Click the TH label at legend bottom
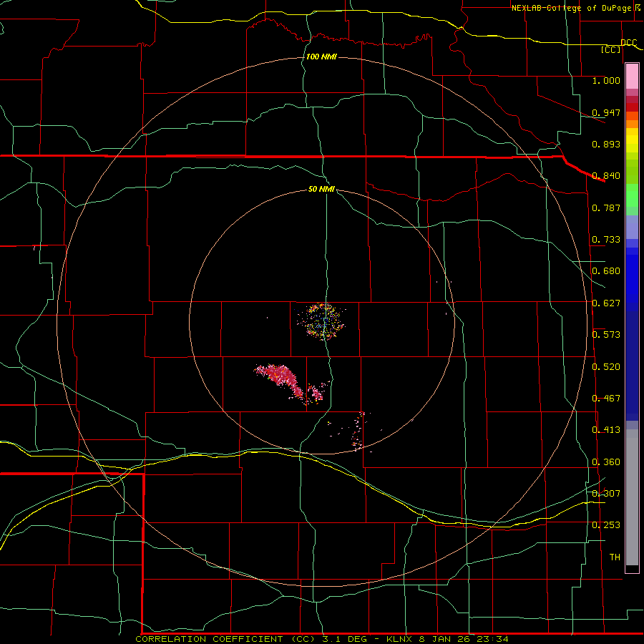The height and width of the screenshot is (644, 644). pyautogui.click(x=615, y=557)
